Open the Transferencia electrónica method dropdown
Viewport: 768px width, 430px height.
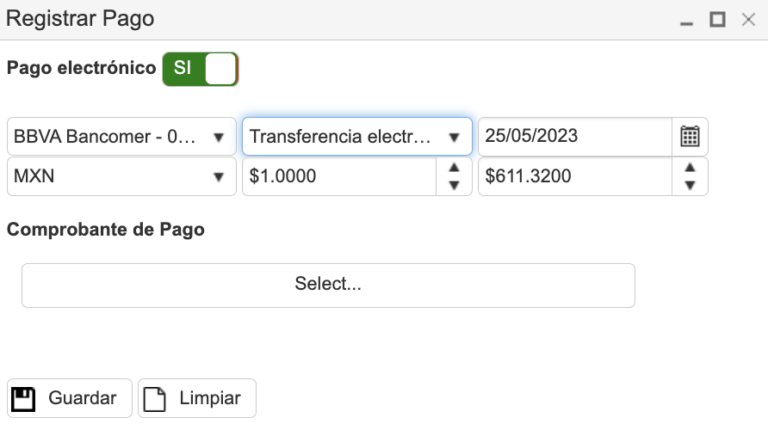pos(454,137)
